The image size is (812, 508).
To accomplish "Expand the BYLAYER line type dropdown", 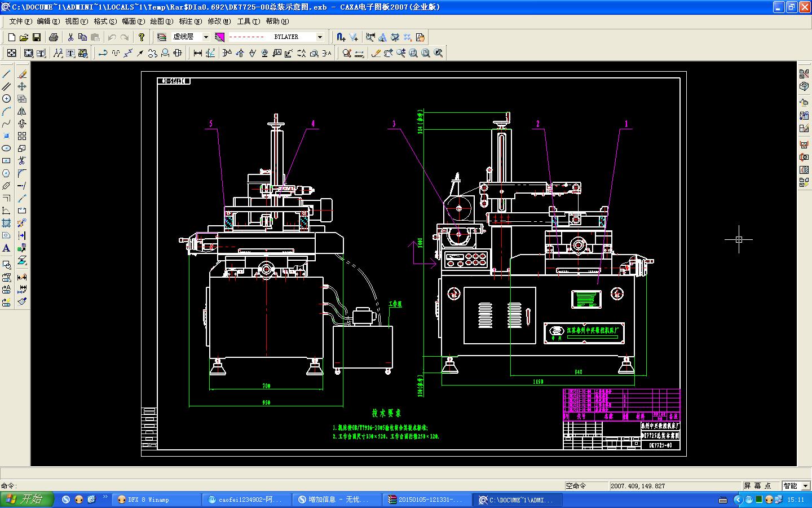I will 320,37.
